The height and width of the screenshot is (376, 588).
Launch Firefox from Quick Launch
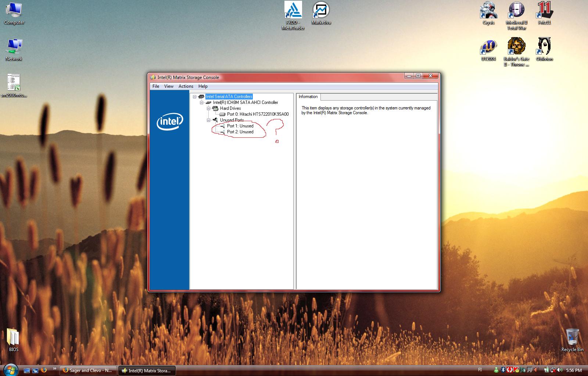[x=44, y=370]
